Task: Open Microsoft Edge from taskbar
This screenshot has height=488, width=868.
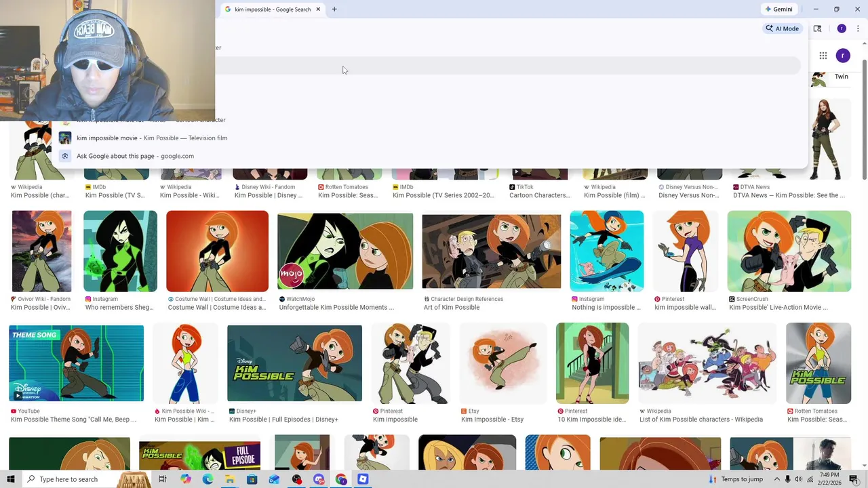Action: (x=208, y=479)
